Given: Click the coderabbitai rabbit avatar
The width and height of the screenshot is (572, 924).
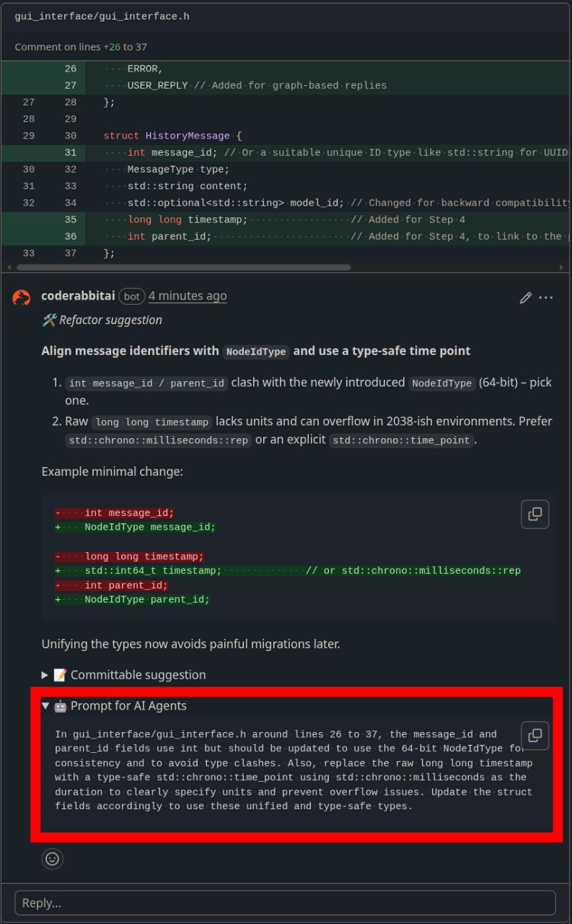Looking at the screenshot, I should click(x=22, y=297).
